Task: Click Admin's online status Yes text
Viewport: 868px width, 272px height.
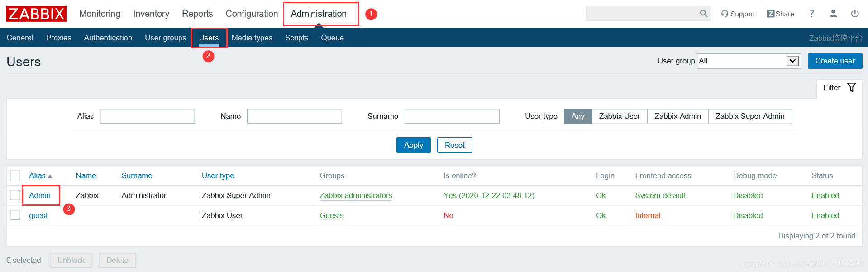Action: [x=489, y=195]
